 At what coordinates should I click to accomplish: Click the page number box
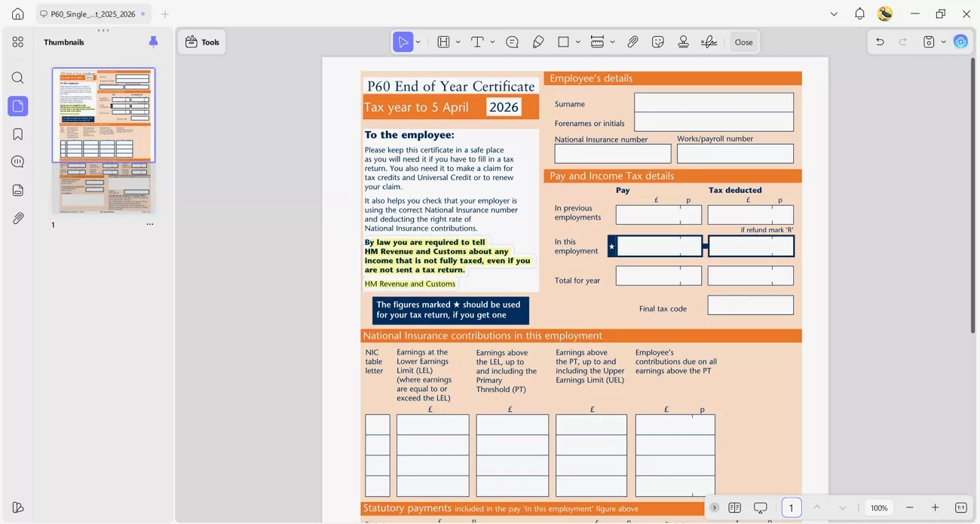(792, 508)
